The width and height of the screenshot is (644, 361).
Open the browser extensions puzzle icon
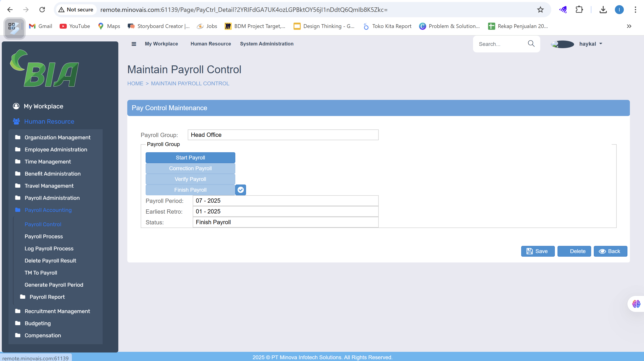[579, 9]
